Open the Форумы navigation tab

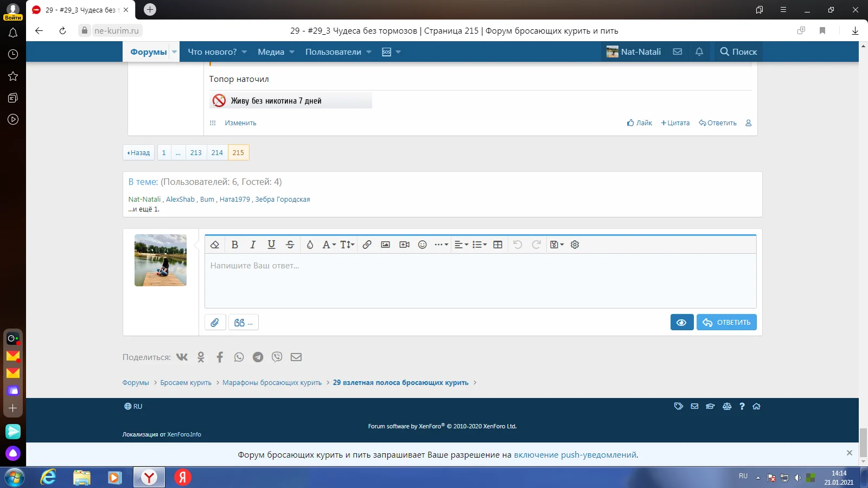(x=149, y=52)
